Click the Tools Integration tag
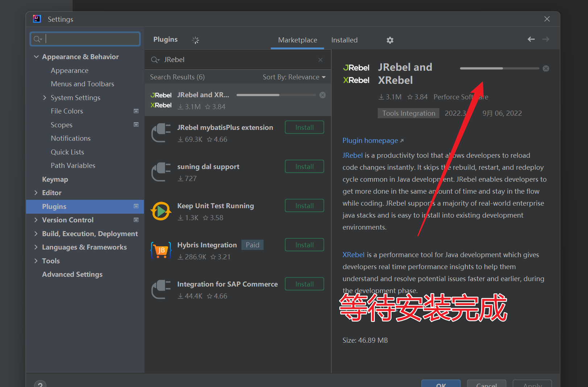Image resolution: width=588 pixels, height=387 pixels. click(409, 113)
